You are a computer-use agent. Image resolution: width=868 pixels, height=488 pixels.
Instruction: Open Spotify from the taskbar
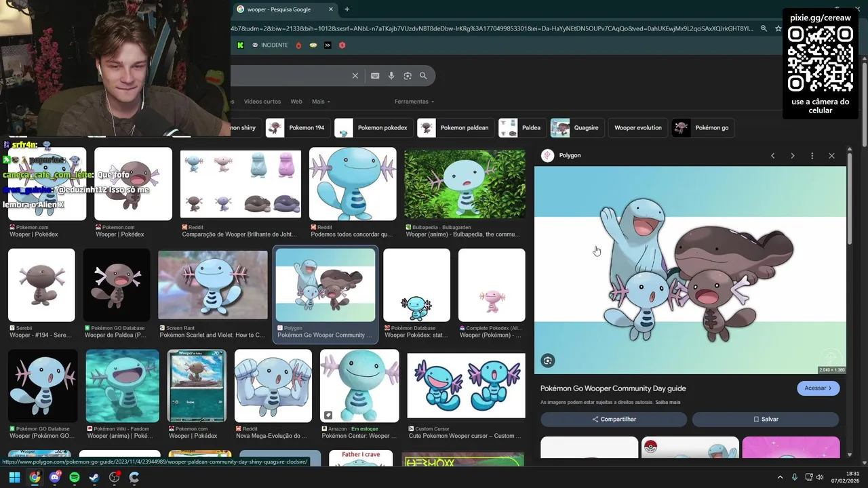[x=75, y=477]
